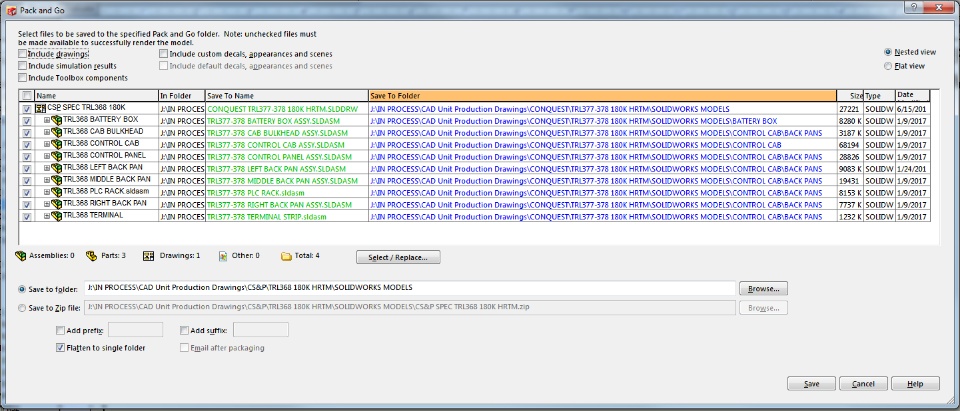Sort by the Date column header
Screen dimensions: 960x411
click(912, 96)
